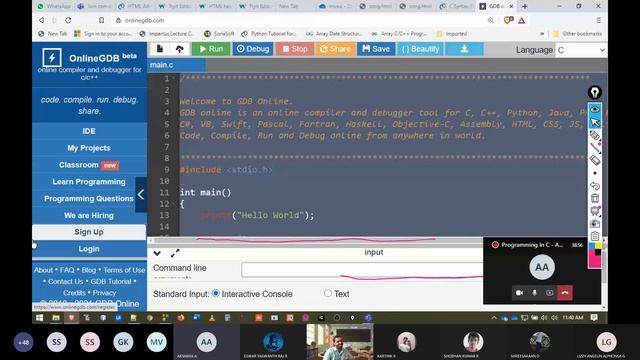Open Other bookmarks folder
The height and width of the screenshot is (360, 640).
pyautogui.click(x=577, y=33)
